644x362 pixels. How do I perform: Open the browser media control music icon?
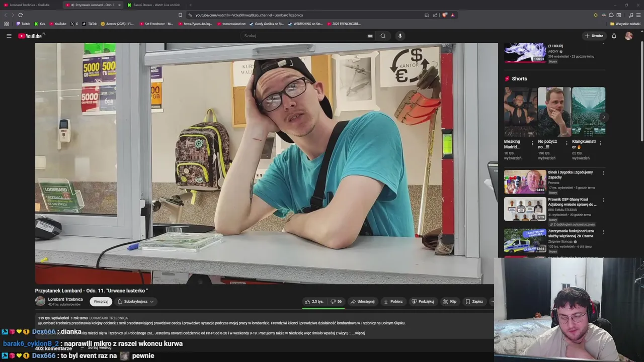coord(631,15)
